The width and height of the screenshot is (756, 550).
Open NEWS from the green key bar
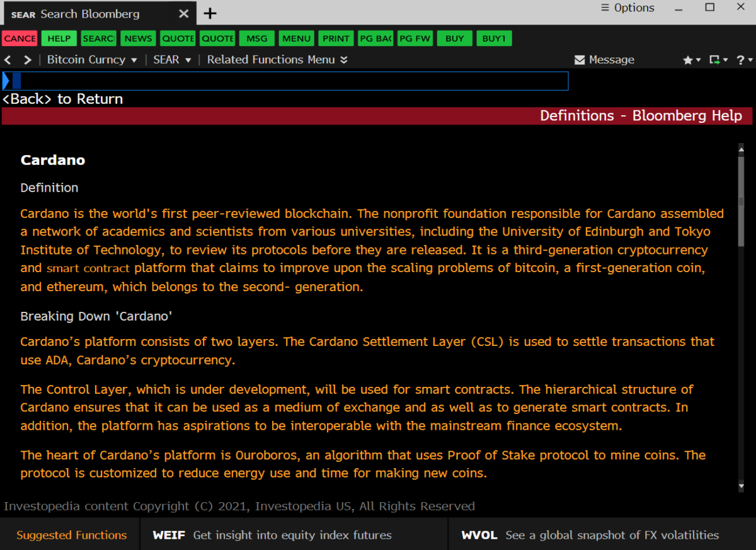point(138,38)
